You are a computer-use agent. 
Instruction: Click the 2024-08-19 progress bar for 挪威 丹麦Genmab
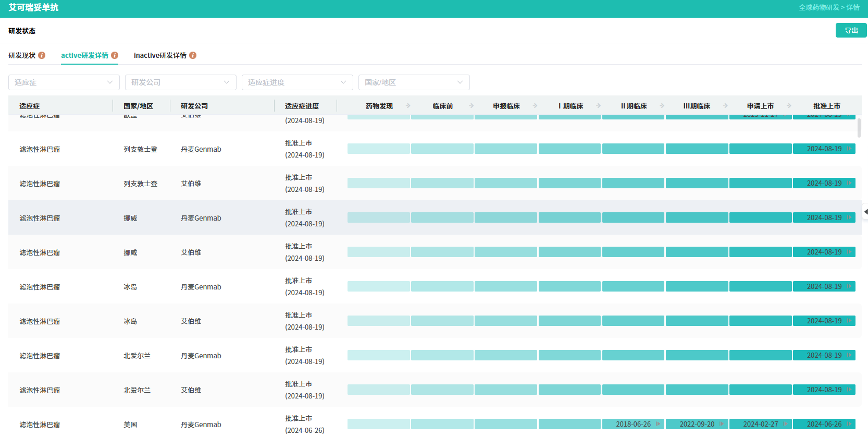pos(824,217)
